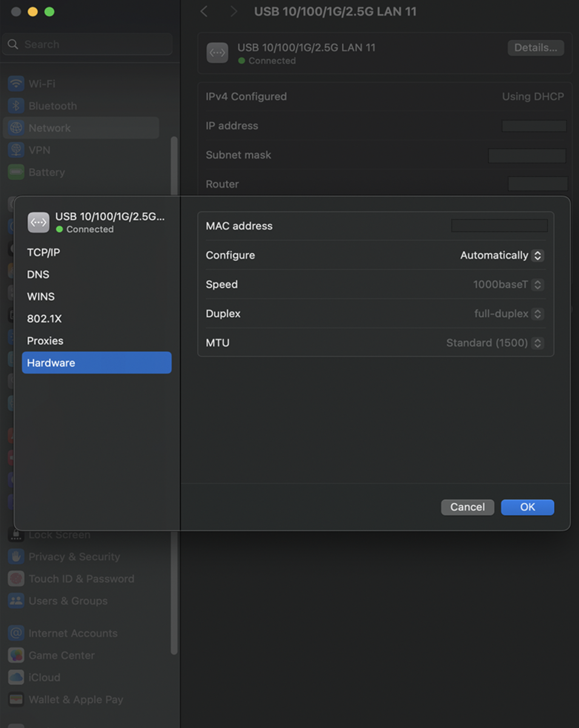Image resolution: width=579 pixels, height=728 pixels.
Task: Select the VPN icon in sidebar
Action: [16, 150]
